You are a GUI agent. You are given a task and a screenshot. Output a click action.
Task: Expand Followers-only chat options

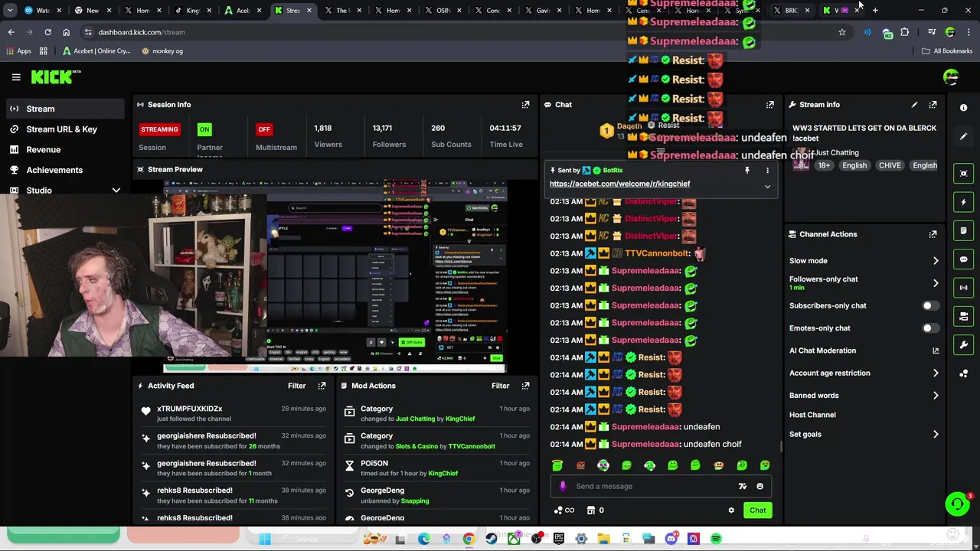936,283
